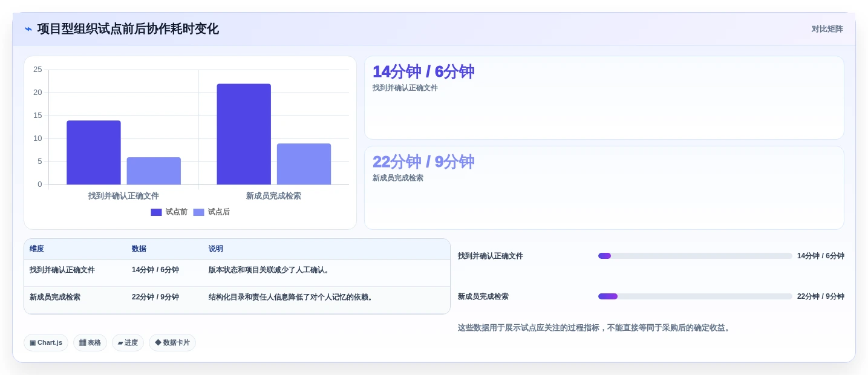The image size is (868, 375).
Task: Click table cell 22分钟 / 9分钟
Action: [155, 298]
